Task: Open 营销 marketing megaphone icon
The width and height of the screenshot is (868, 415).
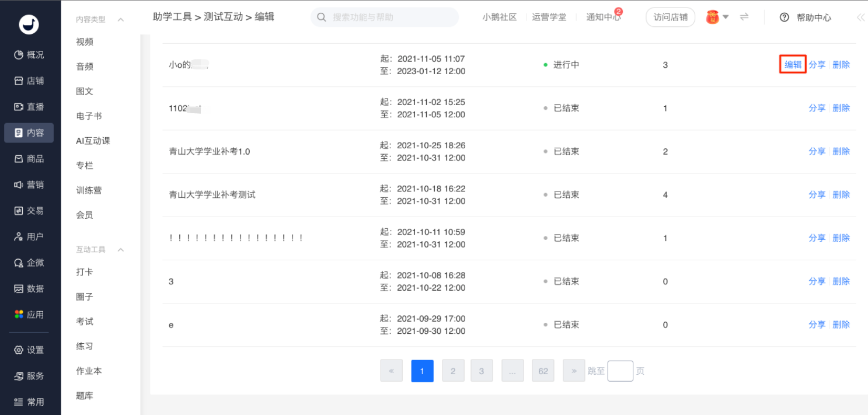Action: coord(19,185)
